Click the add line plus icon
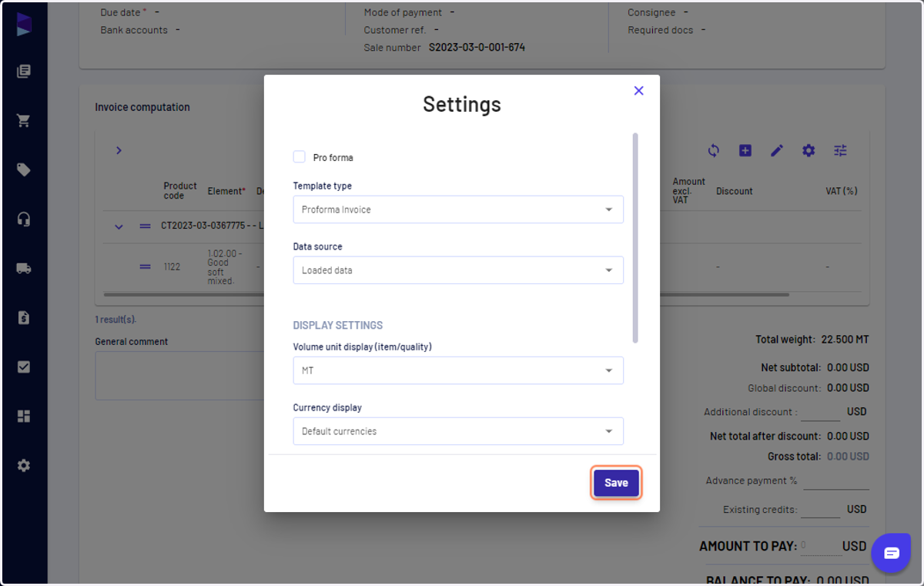Image resolution: width=924 pixels, height=586 pixels. tap(745, 151)
